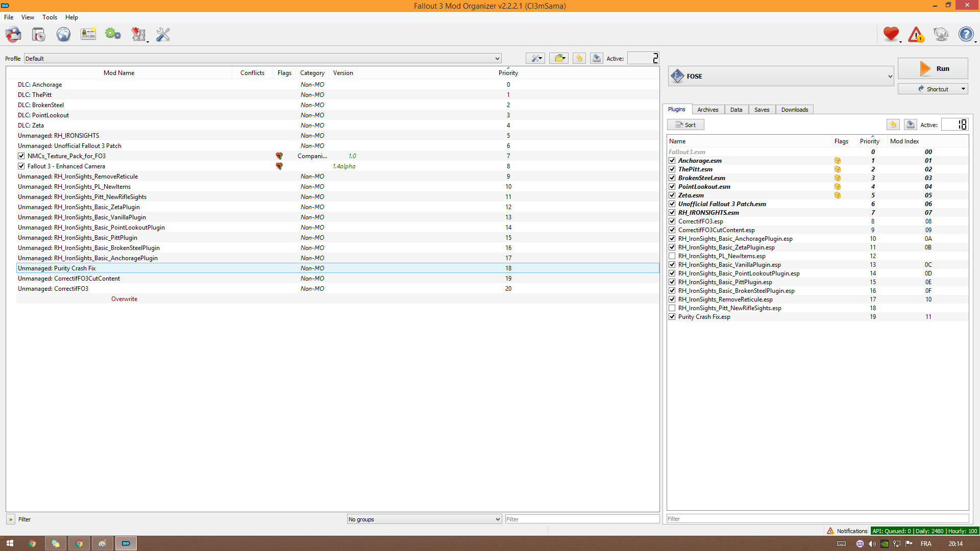This screenshot has width=980, height=551.
Task: Uncheck RH_IRONSIGHTS.esm plugin
Action: (x=672, y=213)
